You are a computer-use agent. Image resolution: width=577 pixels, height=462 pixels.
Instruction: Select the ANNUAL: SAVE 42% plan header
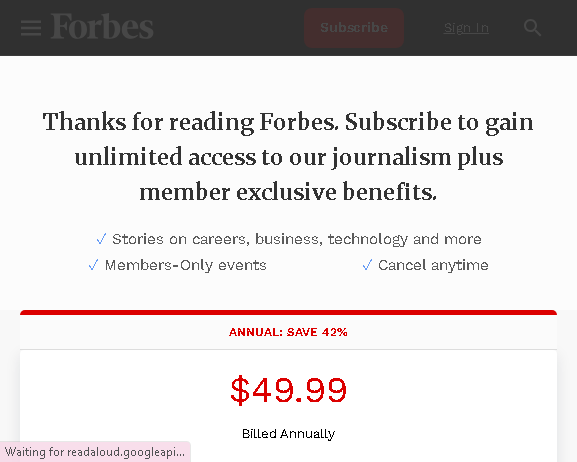coord(288,332)
